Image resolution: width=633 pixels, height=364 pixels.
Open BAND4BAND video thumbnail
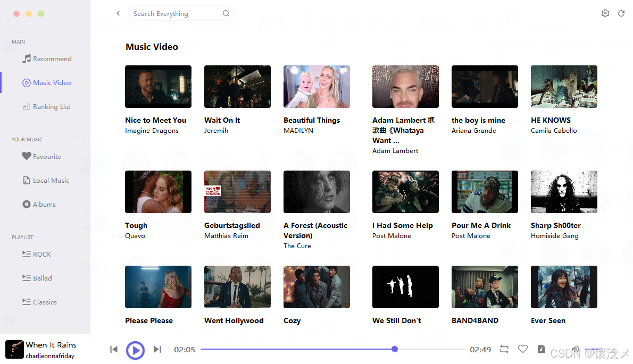[485, 287]
